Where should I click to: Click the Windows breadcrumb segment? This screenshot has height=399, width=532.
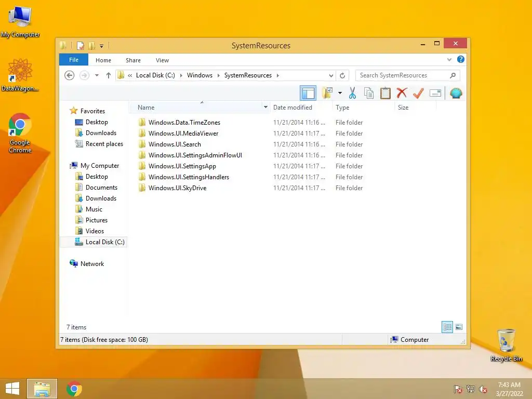point(199,75)
